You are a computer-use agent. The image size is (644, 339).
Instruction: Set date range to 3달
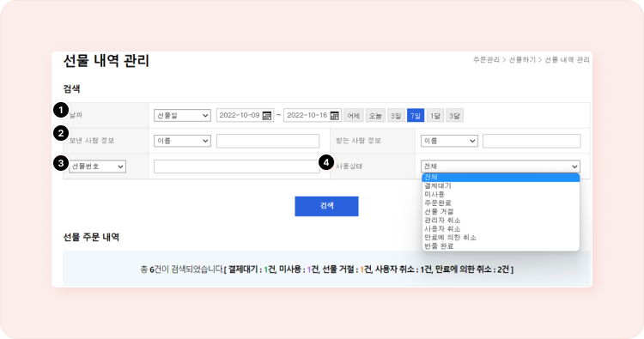(454, 116)
